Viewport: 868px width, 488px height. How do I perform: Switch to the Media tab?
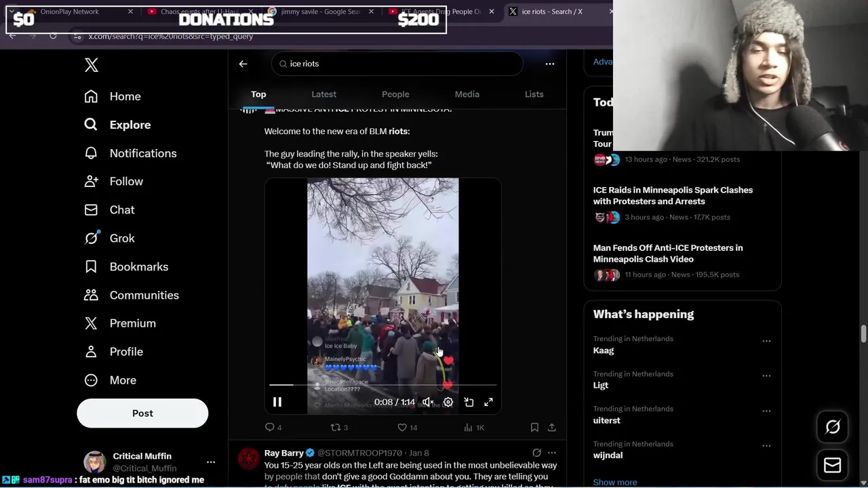[467, 94]
